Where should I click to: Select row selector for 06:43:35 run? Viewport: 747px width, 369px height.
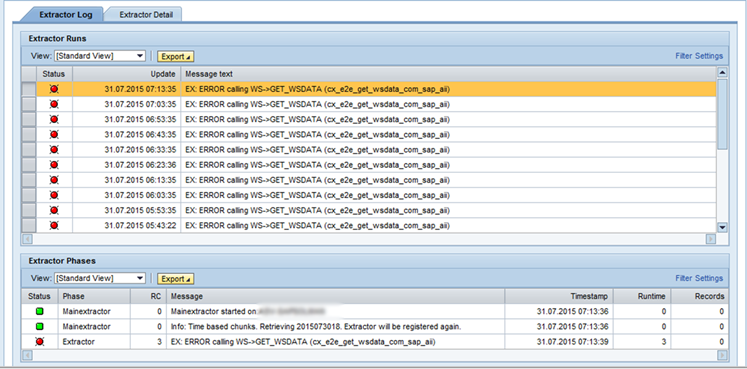pyautogui.click(x=29, y=135)
